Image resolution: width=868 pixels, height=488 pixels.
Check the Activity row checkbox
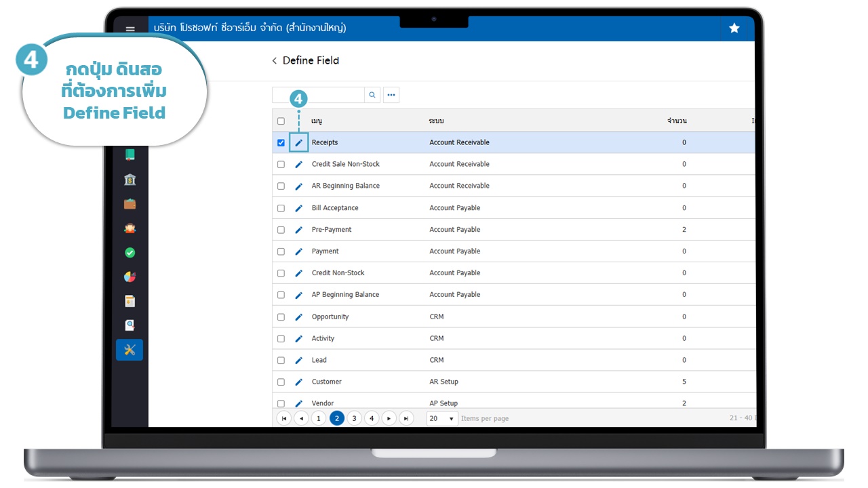coord(281,339)
